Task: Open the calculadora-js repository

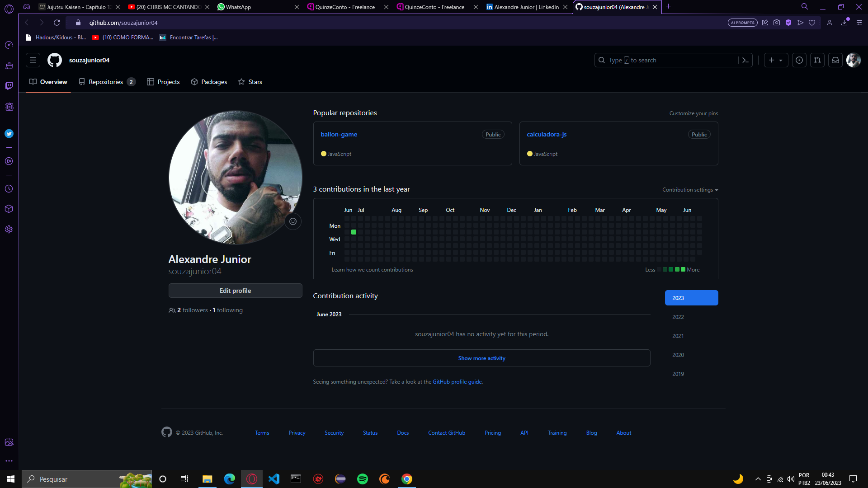Action: point(547,134)
